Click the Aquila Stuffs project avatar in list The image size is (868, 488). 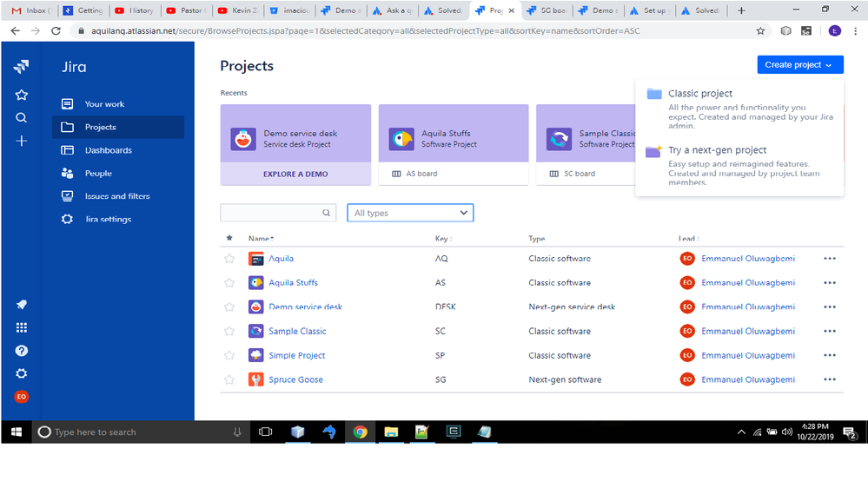pyautogui.click(x=255, y=283)
